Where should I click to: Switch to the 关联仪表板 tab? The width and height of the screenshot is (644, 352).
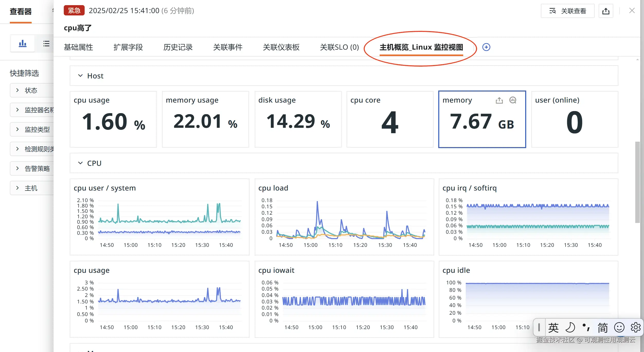click(281, 47)
